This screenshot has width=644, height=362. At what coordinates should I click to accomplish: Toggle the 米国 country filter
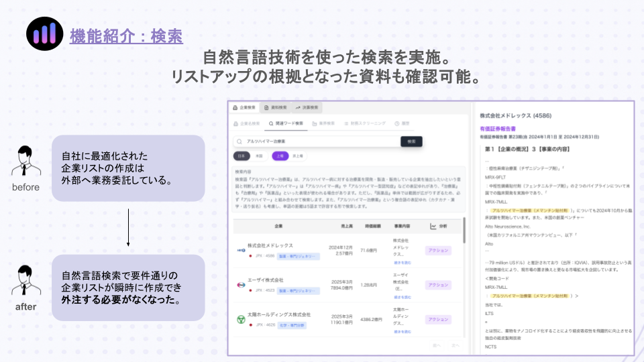(260, 156)
